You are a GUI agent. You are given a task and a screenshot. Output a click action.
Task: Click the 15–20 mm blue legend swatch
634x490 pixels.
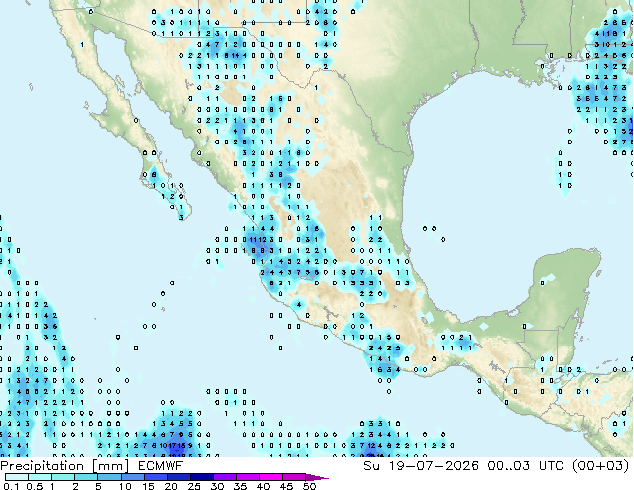[x=155, y=477]
